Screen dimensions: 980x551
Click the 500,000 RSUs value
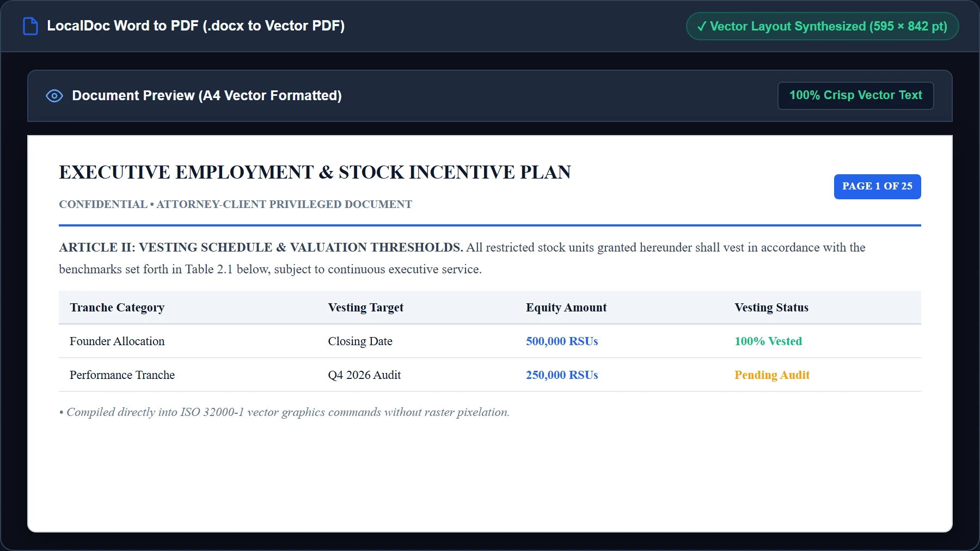pos(562,341)
